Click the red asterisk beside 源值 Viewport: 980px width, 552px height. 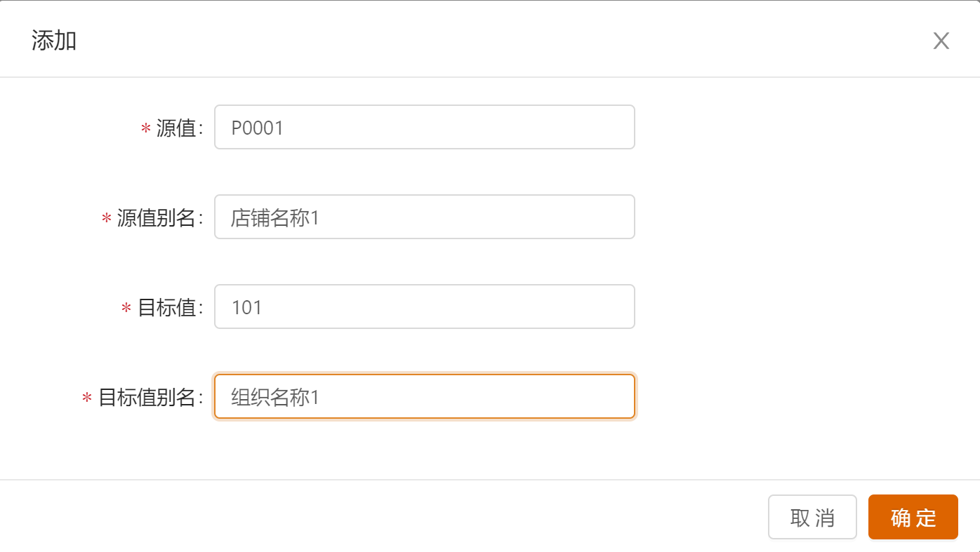[146, 129]
